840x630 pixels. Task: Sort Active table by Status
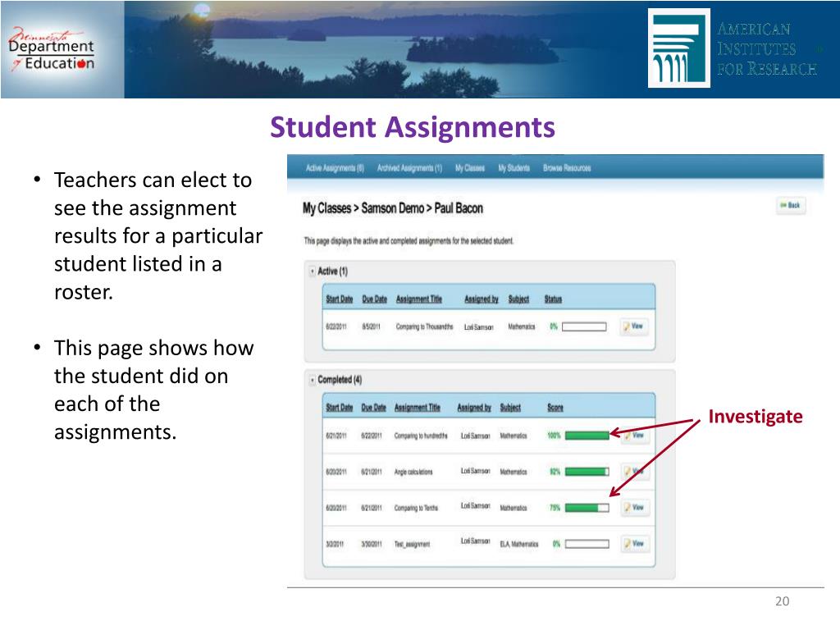[553, 299]
